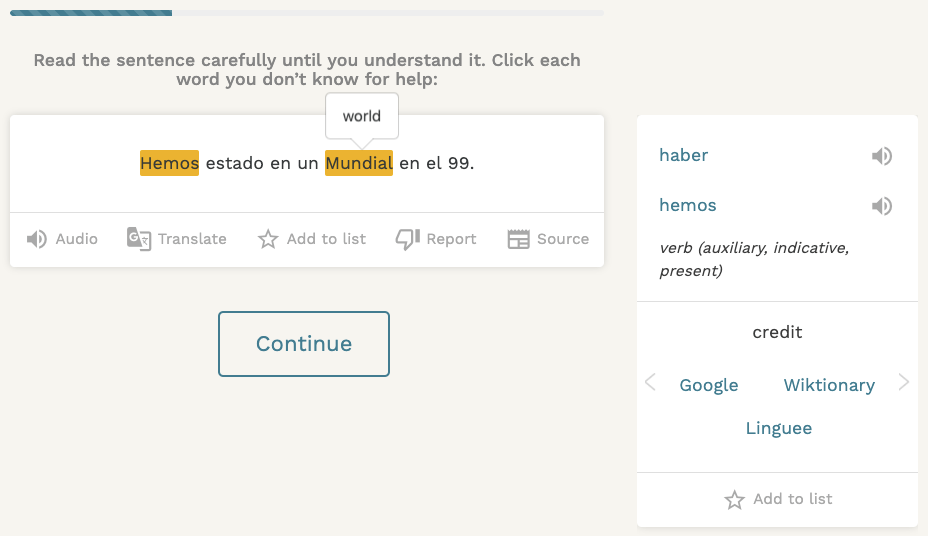Open the Google lookup link
The height and width of the screenshot is (536, 928).
[708, 385]
